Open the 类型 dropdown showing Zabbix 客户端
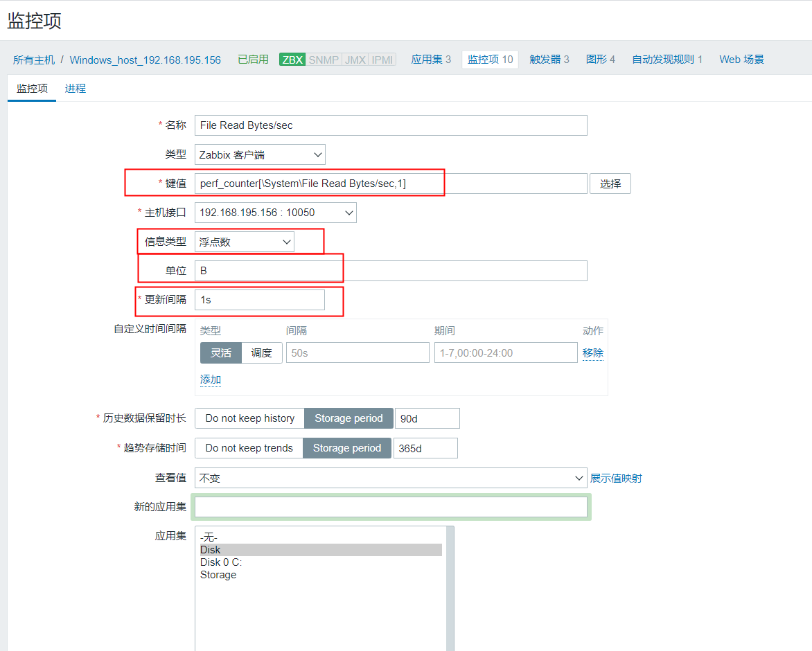This screenshot has width=812, height=651. pyautogui.click(x=259, y=154)
